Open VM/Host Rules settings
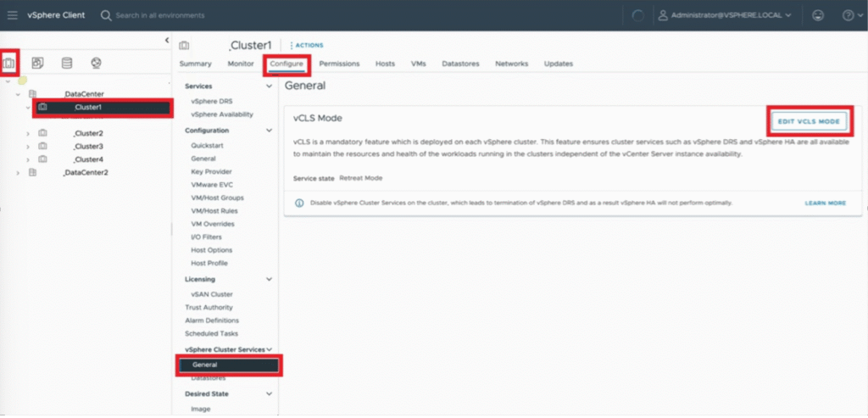The width and height of the screenshot is (868, 418). click(214, 211)
